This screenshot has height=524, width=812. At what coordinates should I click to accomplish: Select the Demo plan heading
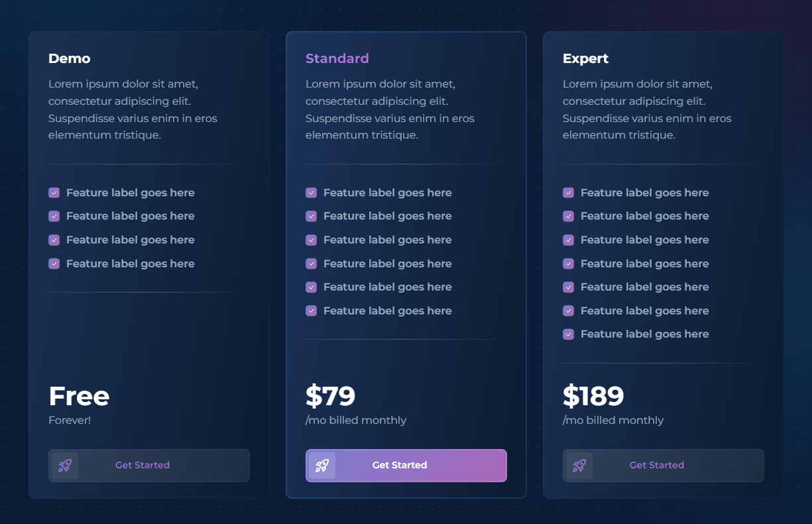pos(69,58)
